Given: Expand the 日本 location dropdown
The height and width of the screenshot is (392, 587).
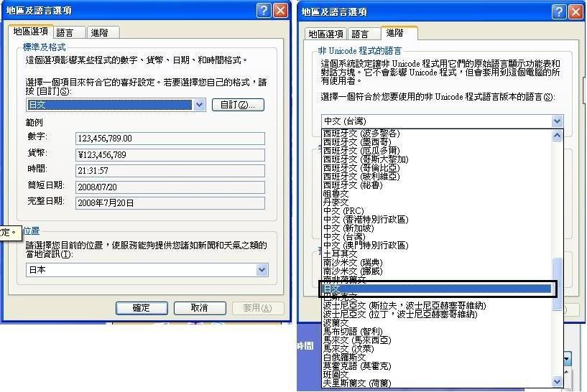Looking at the screenshot, I should click(x=262, y=270).
